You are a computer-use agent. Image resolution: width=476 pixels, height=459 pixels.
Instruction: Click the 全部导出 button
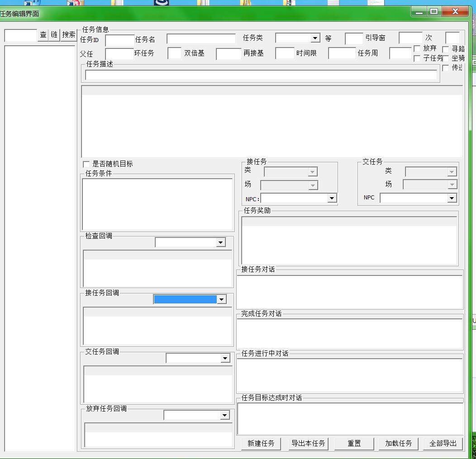(443, 444)
